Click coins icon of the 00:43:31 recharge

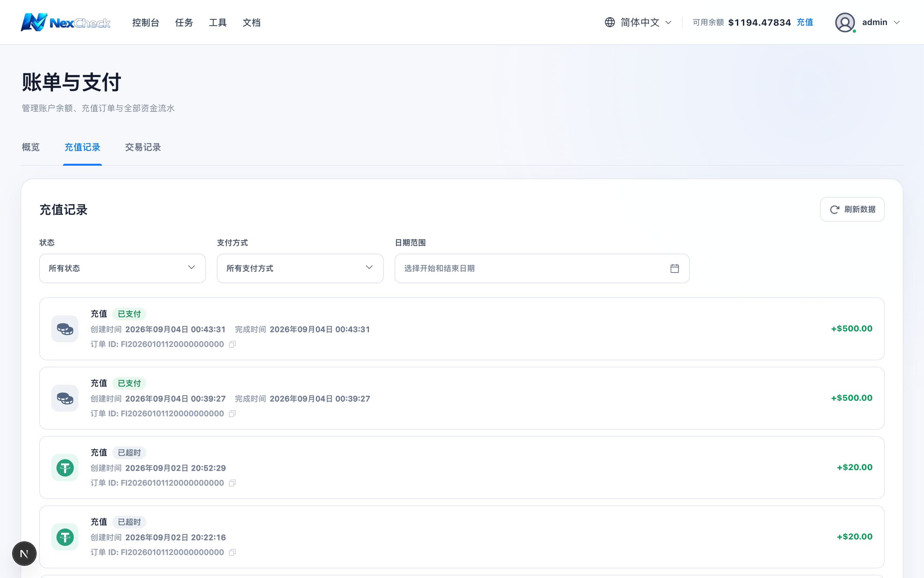65,329
